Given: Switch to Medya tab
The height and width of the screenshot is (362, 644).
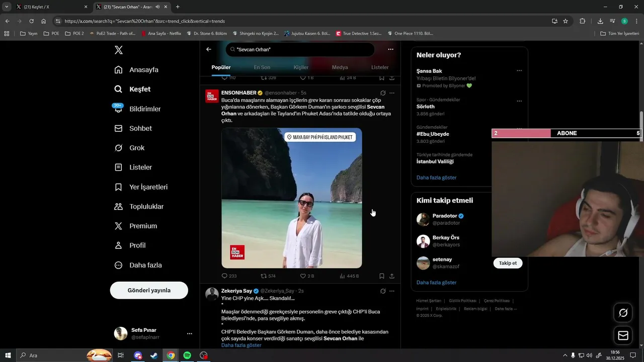Looking at the screenshot, I should coord(340,67).
